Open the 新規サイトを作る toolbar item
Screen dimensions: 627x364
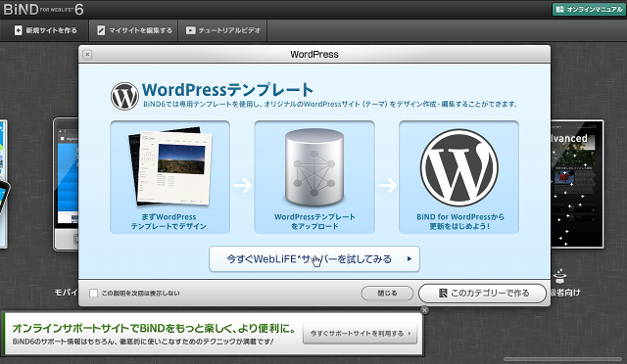pos(45,30)
